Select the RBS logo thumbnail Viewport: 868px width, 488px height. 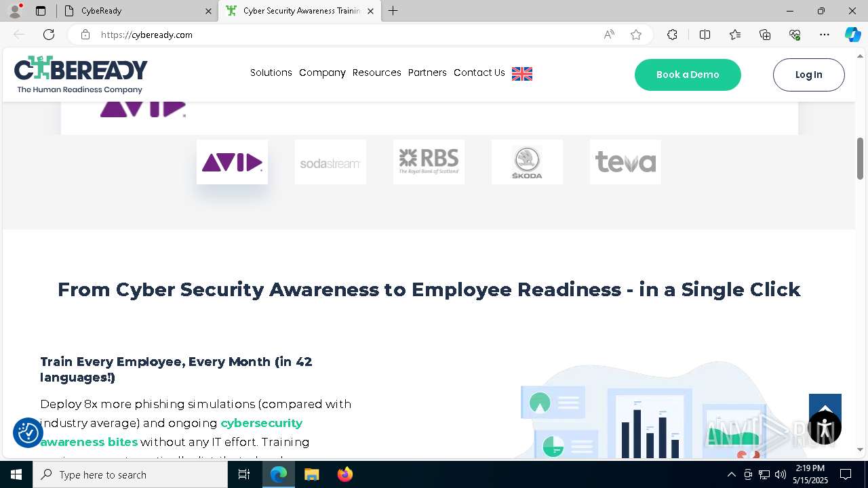click(x=429, y=162)
